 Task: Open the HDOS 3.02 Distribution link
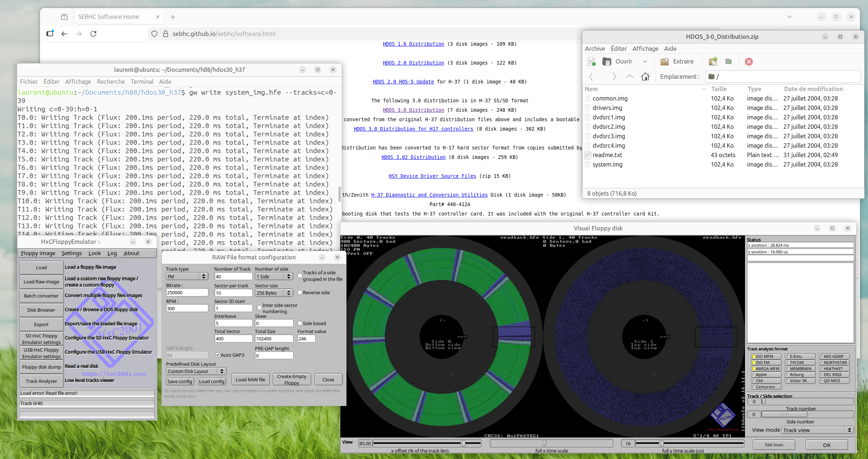(x=413, y=157)
